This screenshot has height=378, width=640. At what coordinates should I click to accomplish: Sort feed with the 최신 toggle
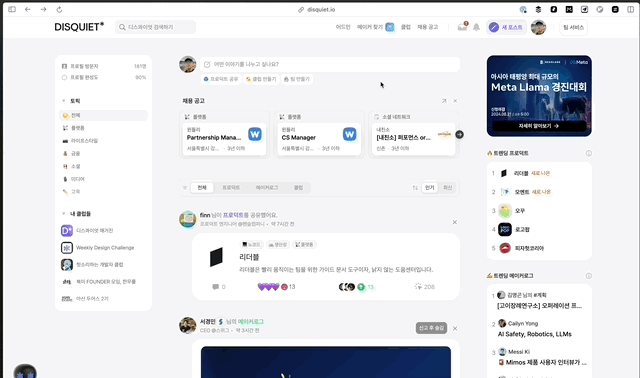pyautogui.click(x=448, y=188)
